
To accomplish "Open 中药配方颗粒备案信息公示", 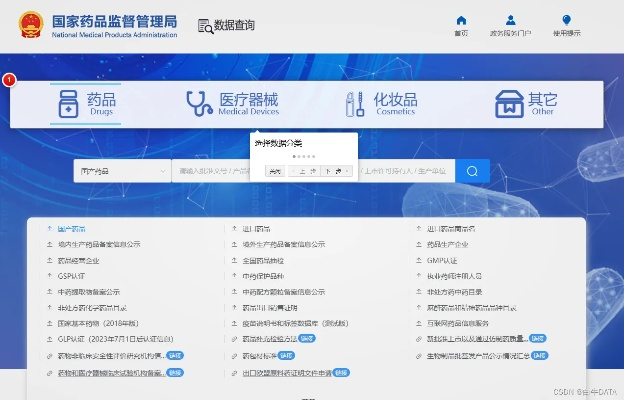I will click(284, 292).
